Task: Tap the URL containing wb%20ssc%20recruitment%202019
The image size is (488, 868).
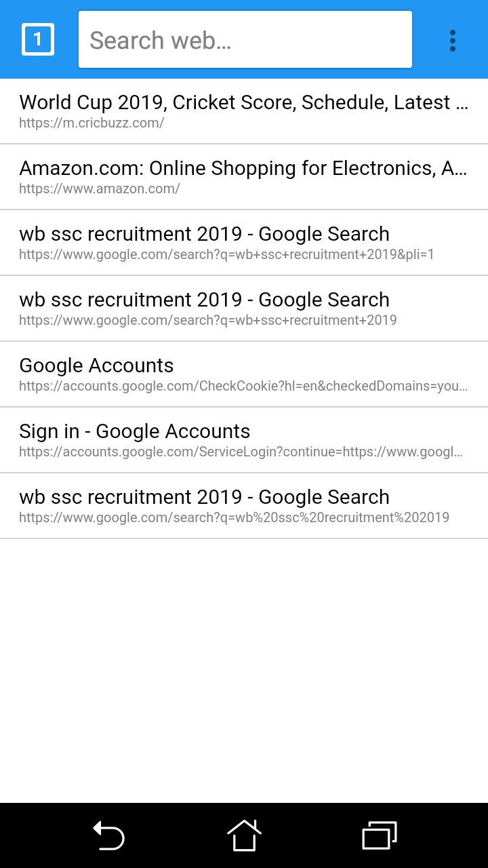Action: [x=234, y=517]
